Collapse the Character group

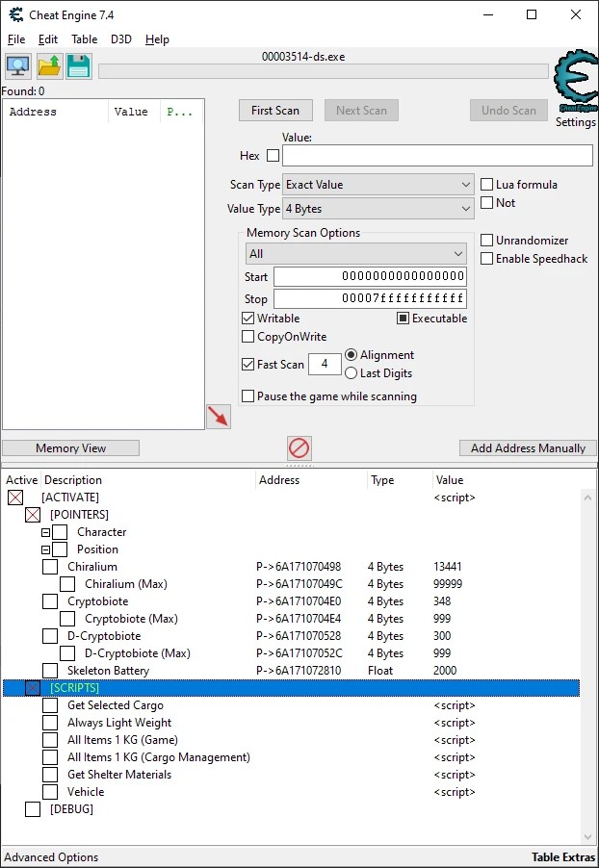46,532
